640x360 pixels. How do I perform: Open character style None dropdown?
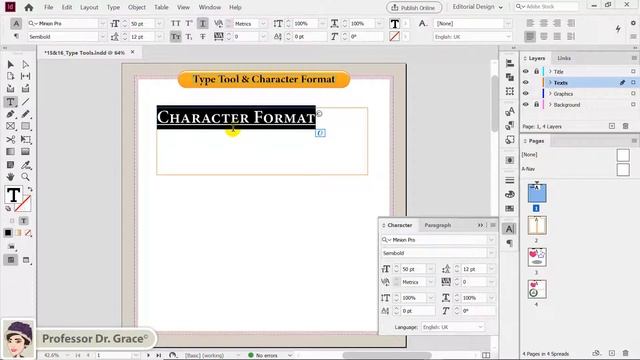tap(508, 24)
